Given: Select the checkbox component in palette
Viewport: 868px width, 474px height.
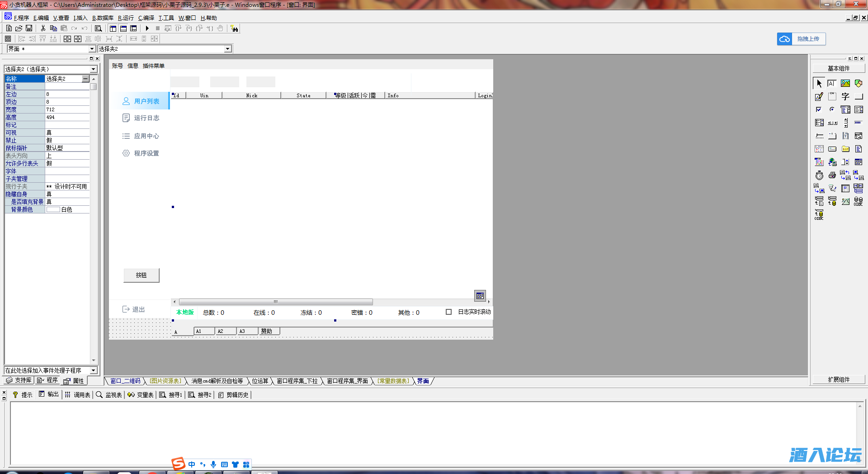Looking at the screenshot, I should pyautogui.click(x=819, y=109).
